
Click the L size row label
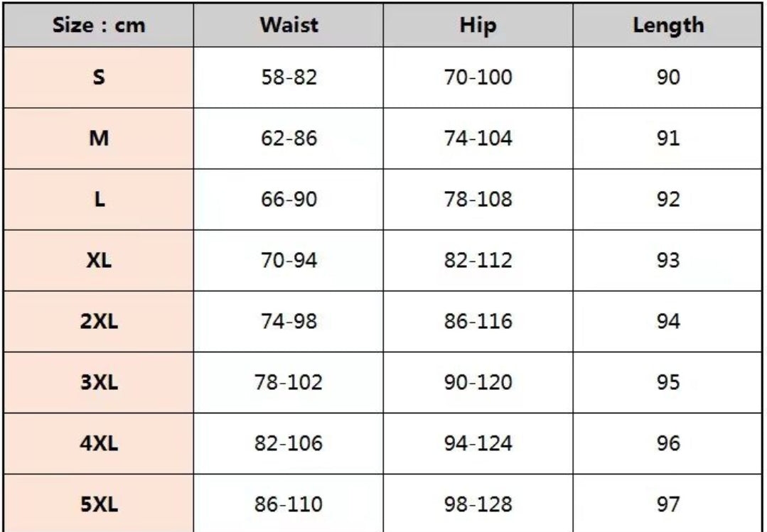coord(99,200)
